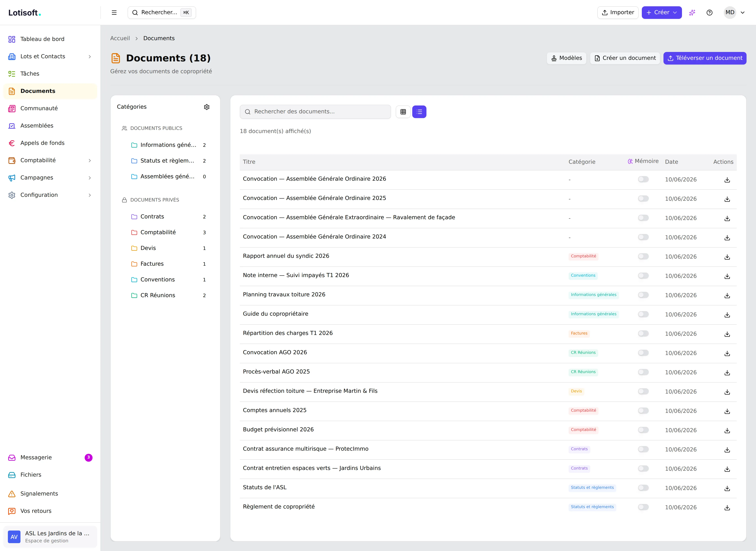Screen dimensions: 756x551
Task: Open Communauté in the sidebar
Action: tap(50, 108)
